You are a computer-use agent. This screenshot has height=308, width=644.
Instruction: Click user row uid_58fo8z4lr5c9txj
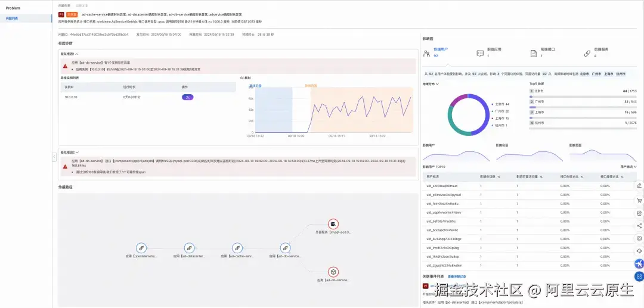click(530, 221)
